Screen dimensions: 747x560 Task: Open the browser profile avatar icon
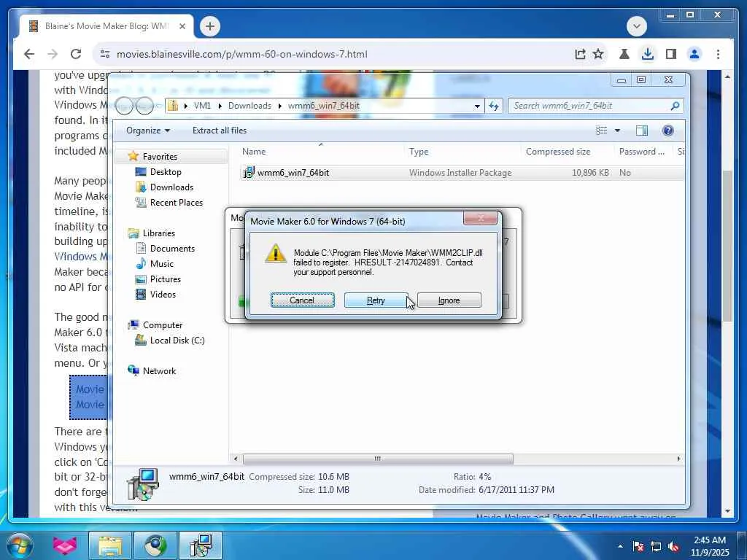(x=694, y=54)
